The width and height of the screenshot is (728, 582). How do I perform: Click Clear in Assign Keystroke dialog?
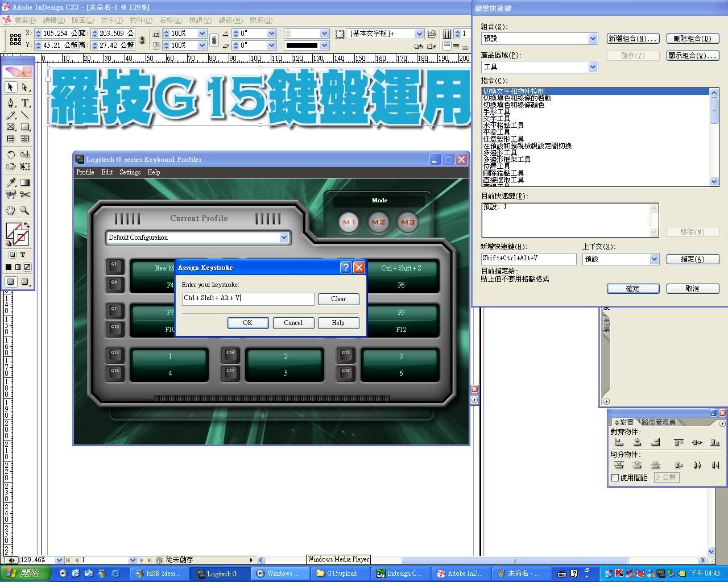pyautogui.click(x=338, y=299)
